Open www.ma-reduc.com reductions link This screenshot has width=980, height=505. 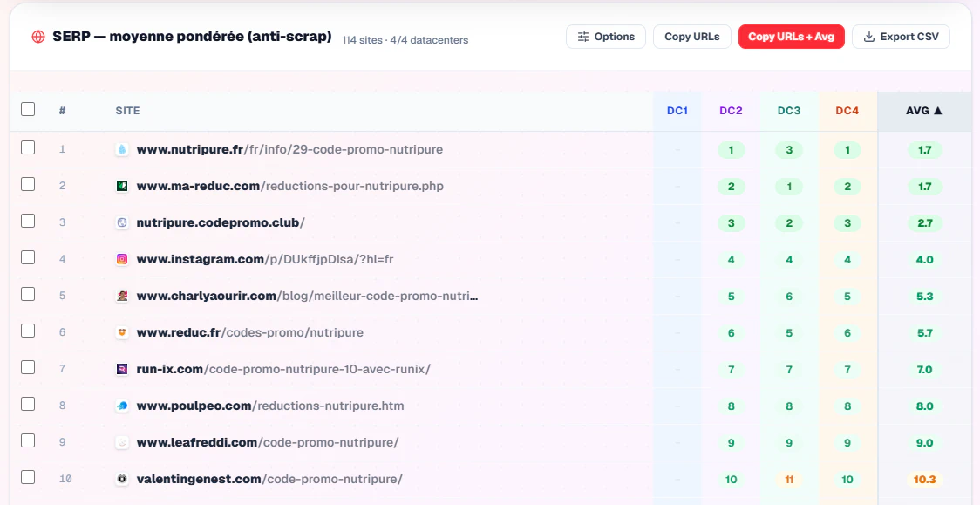(x=290, y=186)
